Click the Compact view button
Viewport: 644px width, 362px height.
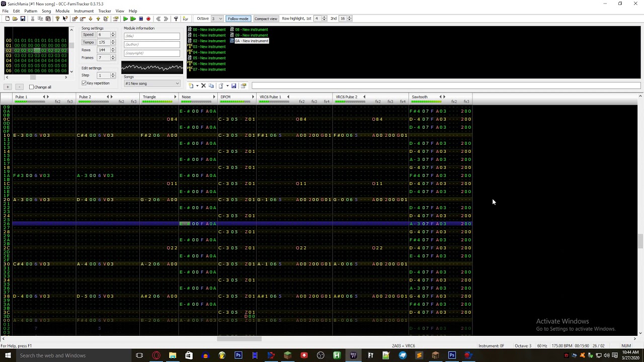(266, 19)
